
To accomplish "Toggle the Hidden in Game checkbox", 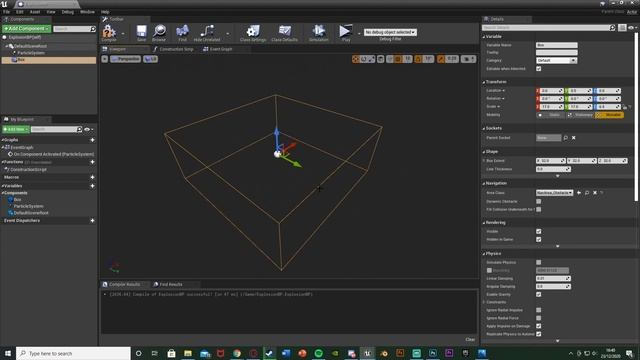I will [539, 240].
